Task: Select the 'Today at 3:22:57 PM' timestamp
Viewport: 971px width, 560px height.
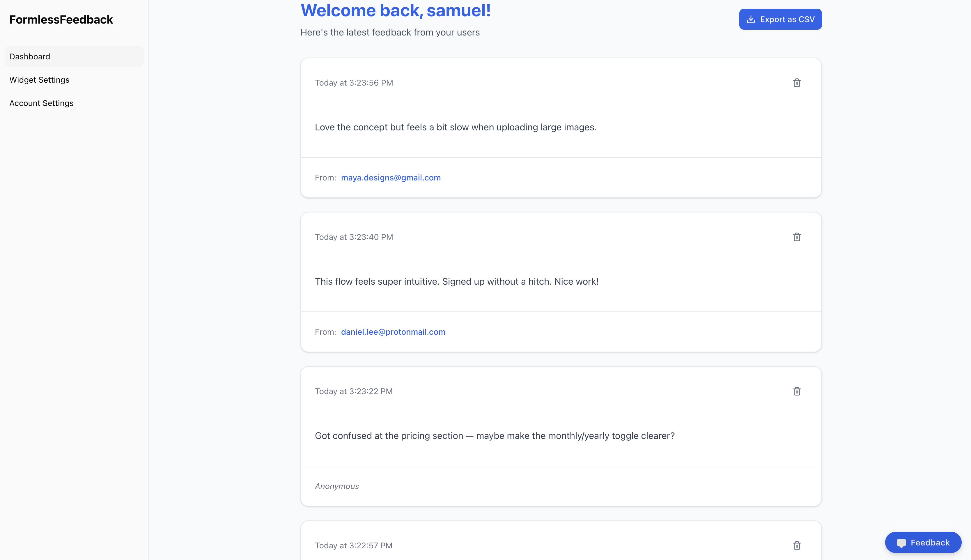Action: (354, 545)
